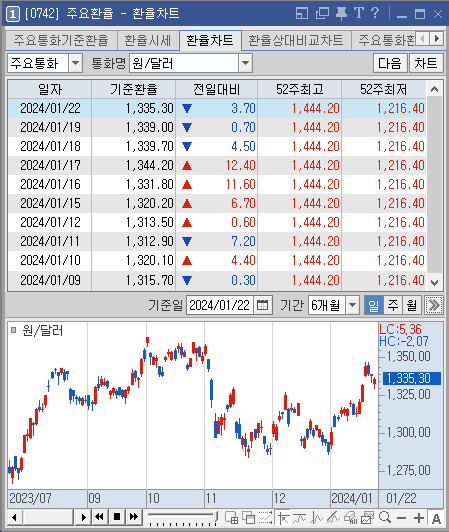The width and height of the screenshot is (449, 532).
Task: Select the crosshair axis tool icon
Action: pyautogui.click(x=283, y=518)
